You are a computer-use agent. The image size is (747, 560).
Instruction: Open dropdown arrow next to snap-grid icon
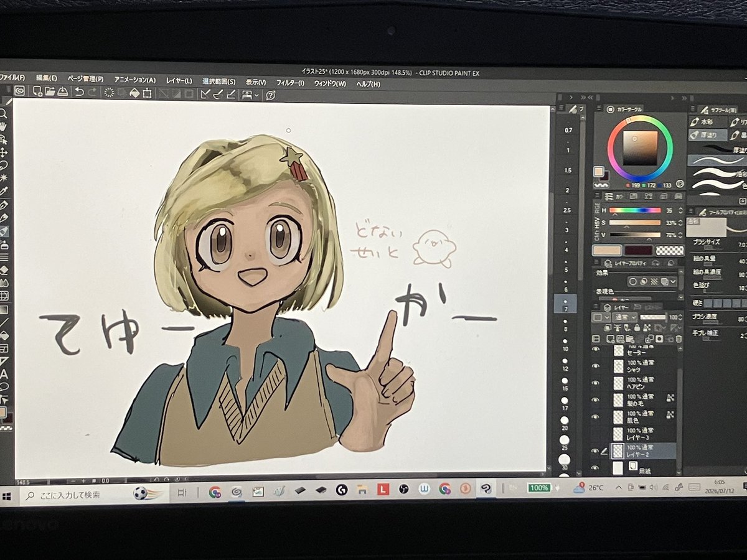256,95
